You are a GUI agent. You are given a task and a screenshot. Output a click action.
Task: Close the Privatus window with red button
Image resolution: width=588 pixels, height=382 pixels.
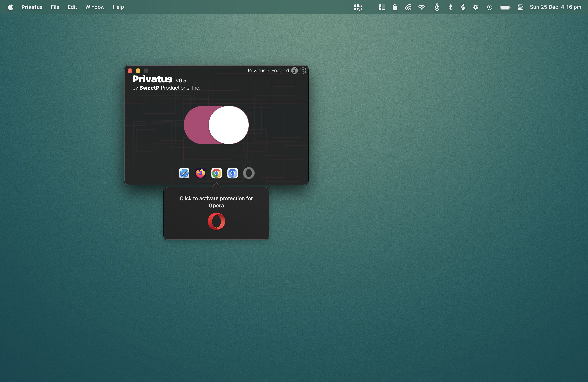coord(130,71)
